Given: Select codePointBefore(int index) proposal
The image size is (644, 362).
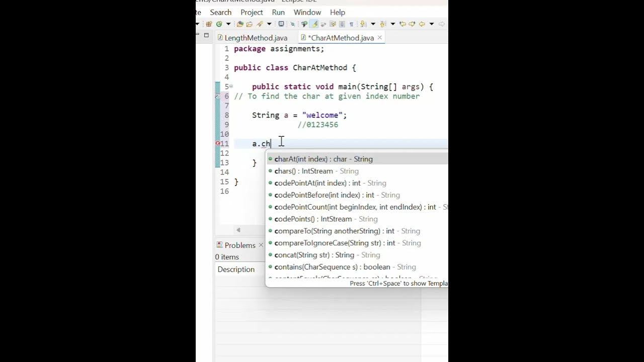Looking at the screenshot, I should coord(357,195).
